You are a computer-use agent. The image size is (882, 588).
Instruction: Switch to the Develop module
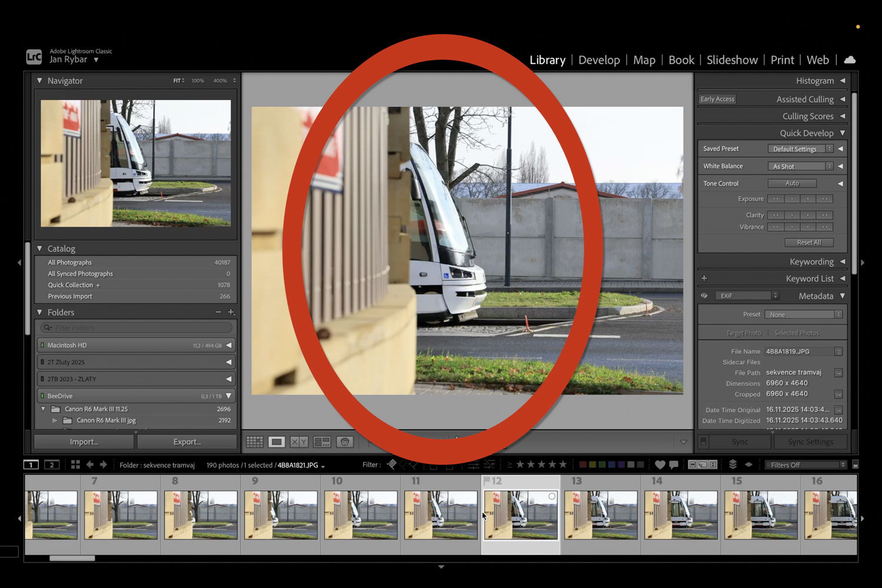click(599, 60)
